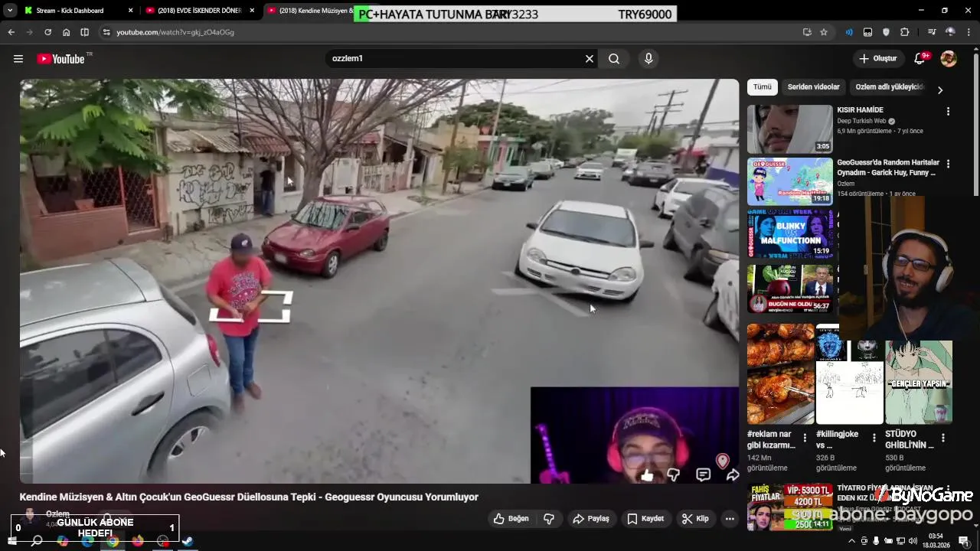This screenshot has height=551, width=980.
Task: Open #killingjoke vs short
Action: (849, 373)
